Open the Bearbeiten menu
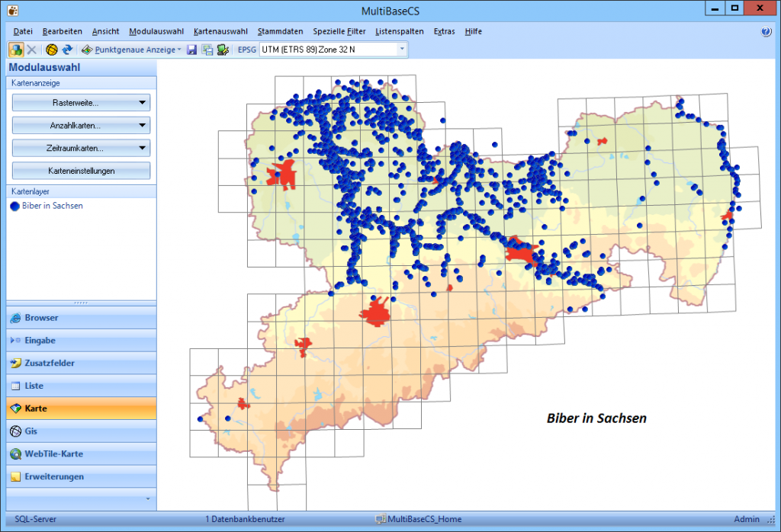This screenshot has width=781, height=532. click(x=63, y=31)
